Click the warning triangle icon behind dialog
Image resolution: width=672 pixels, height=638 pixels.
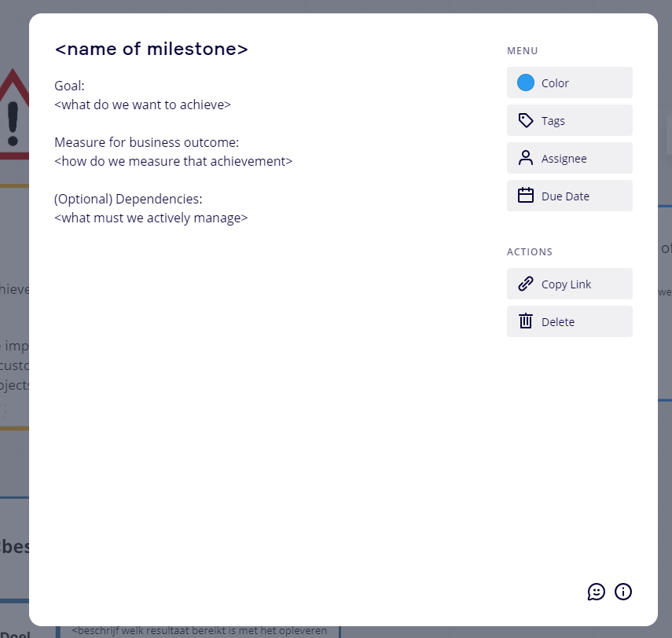[14, 114]
